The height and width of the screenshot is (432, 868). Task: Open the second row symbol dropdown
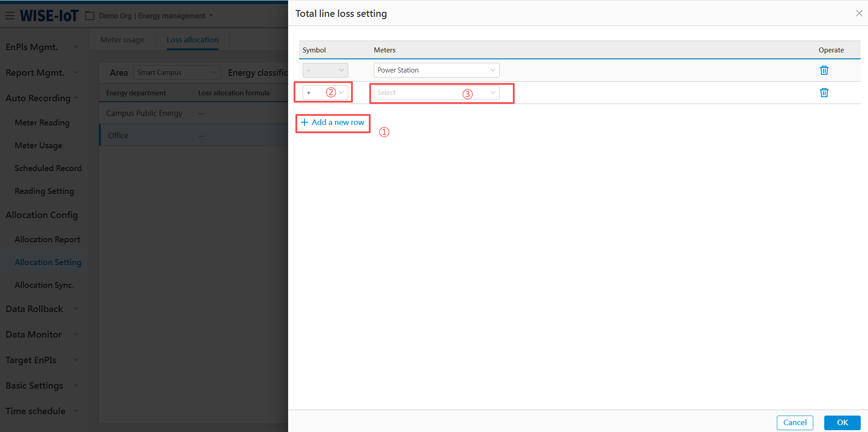[325, 93]
